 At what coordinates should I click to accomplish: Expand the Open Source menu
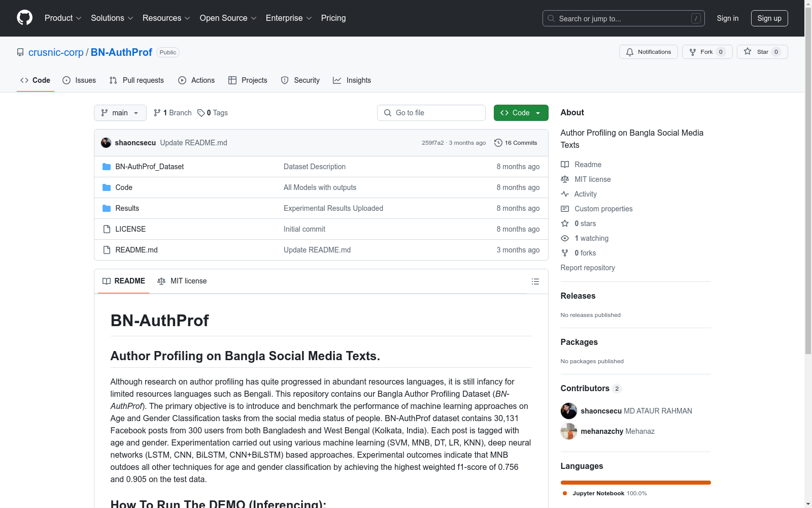click(228, 18)
